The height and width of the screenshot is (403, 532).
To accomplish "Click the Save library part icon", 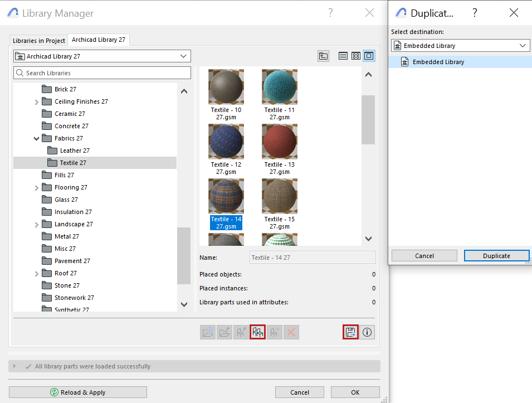I will point(350,332).
